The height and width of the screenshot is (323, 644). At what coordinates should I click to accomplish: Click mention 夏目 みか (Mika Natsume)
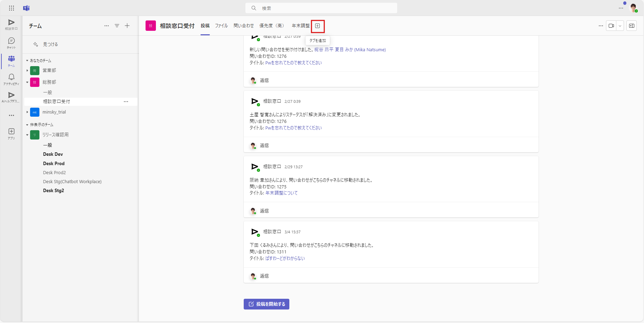[360, 50]
